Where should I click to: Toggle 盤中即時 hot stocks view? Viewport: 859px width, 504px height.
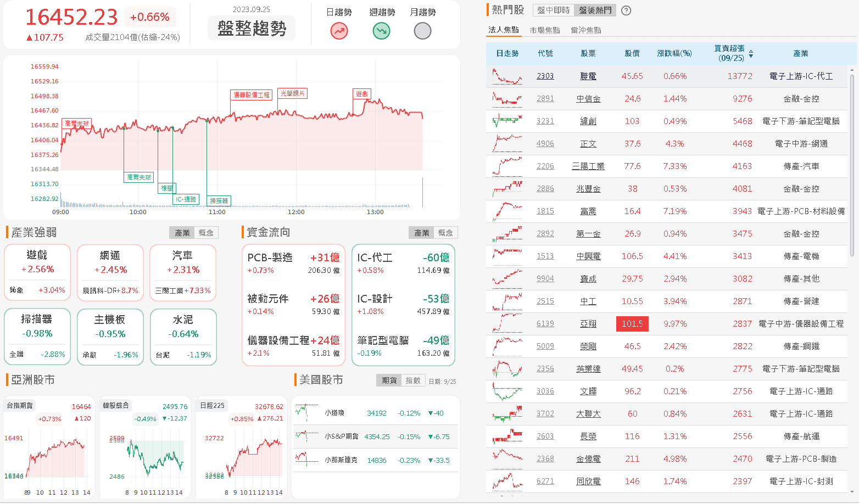coord(554,10)
